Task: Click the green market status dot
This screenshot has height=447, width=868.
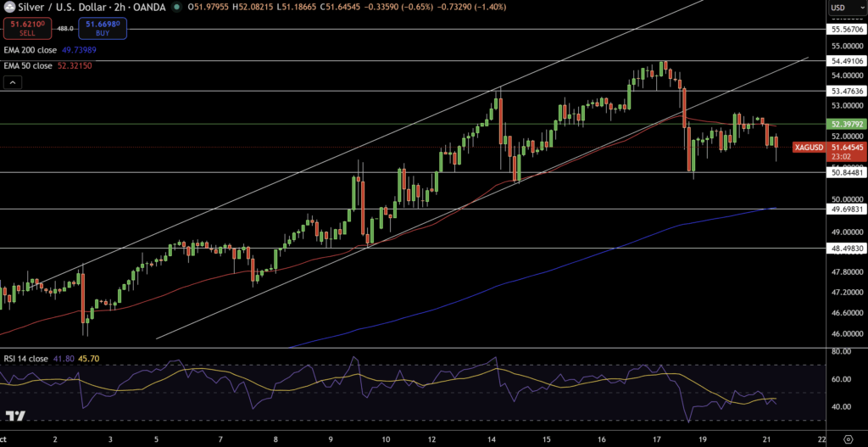Action: point(176,8)
